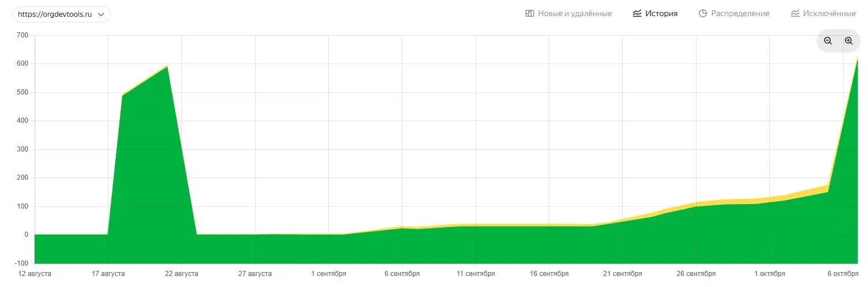Click the 16 сентября axis label
The height and width of the screenshot is (287, 868).
pyautogui.click(x=549, y=274)
